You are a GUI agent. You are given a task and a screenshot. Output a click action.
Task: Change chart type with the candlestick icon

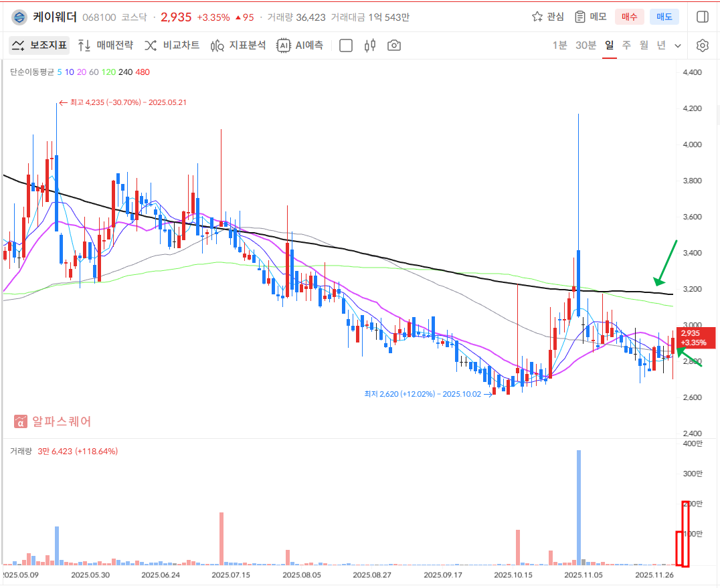tap(370, 45)
